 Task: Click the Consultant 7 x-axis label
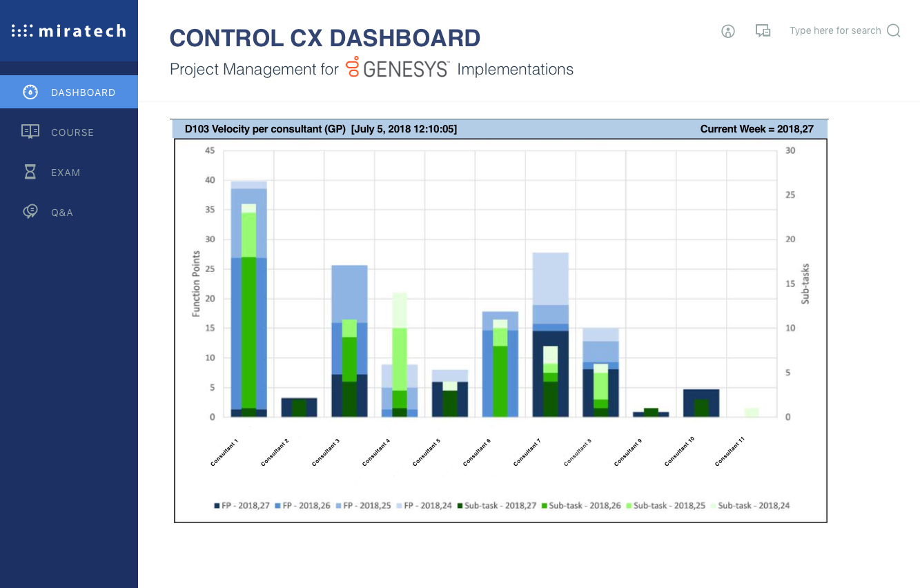[x=529, y=453]
